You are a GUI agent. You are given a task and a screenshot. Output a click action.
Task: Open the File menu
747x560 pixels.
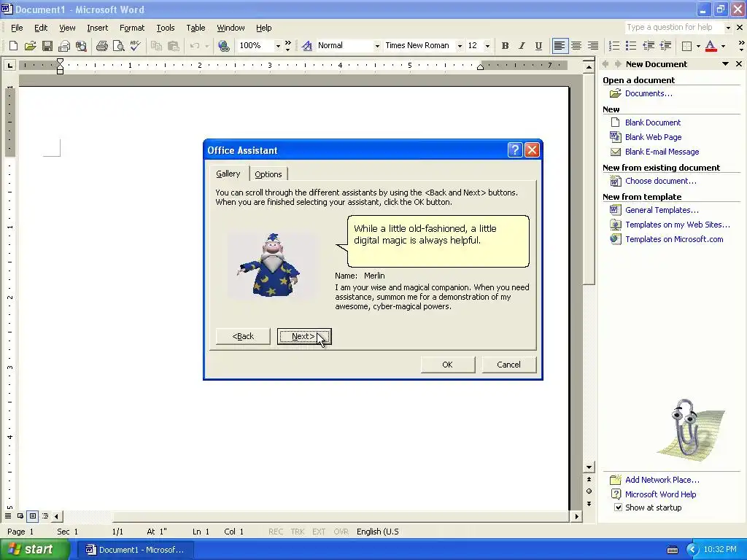click(x=17, y=28)
